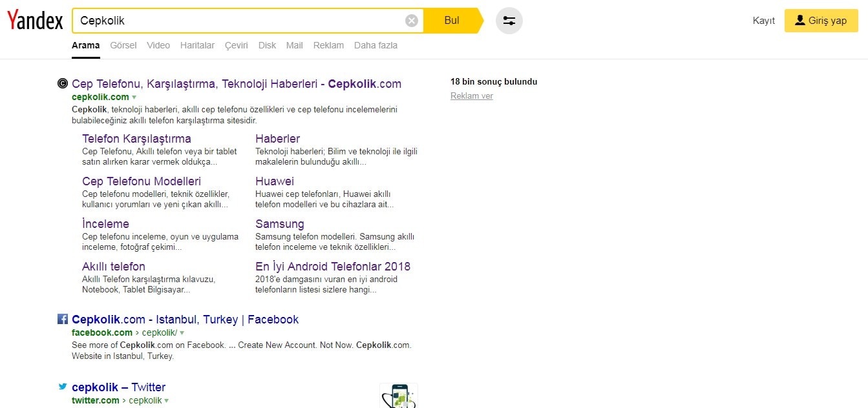Open the Haritalar tab
The height and width of the screenshot is (408, 868).
(x=198, y=45)
